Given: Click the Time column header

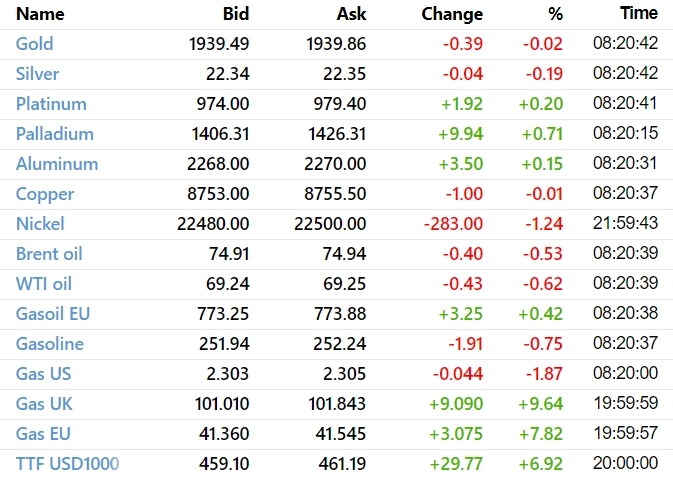Looking at the screenshot, I should pyautogui.click(x=638, y=13).
